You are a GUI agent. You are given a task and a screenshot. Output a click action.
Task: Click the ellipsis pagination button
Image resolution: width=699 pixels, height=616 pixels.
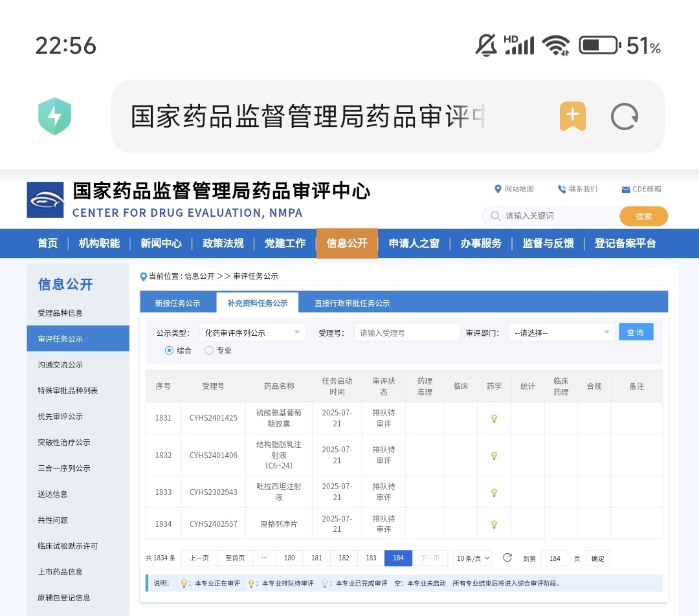point(264,558)
